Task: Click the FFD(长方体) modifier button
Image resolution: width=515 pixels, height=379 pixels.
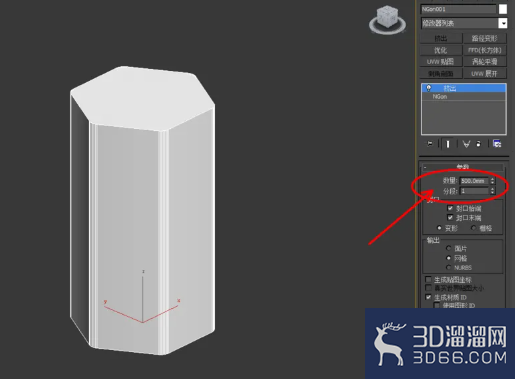Action: point(485,50)
